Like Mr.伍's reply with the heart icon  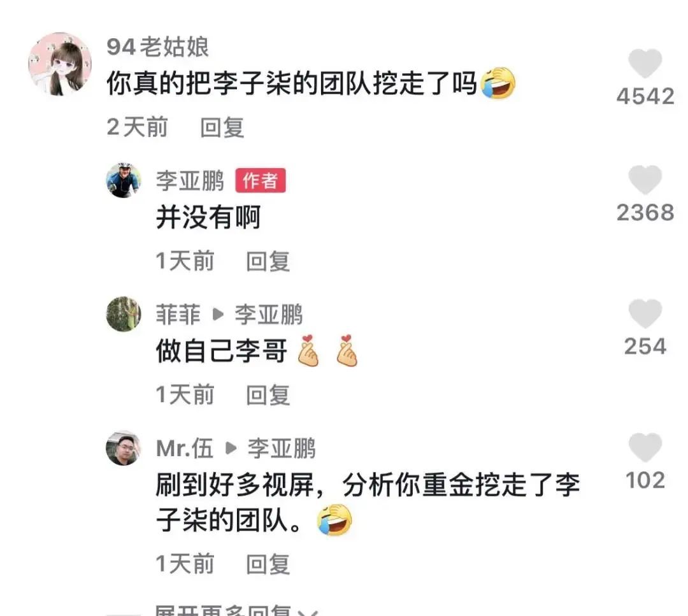coord(645,448)
